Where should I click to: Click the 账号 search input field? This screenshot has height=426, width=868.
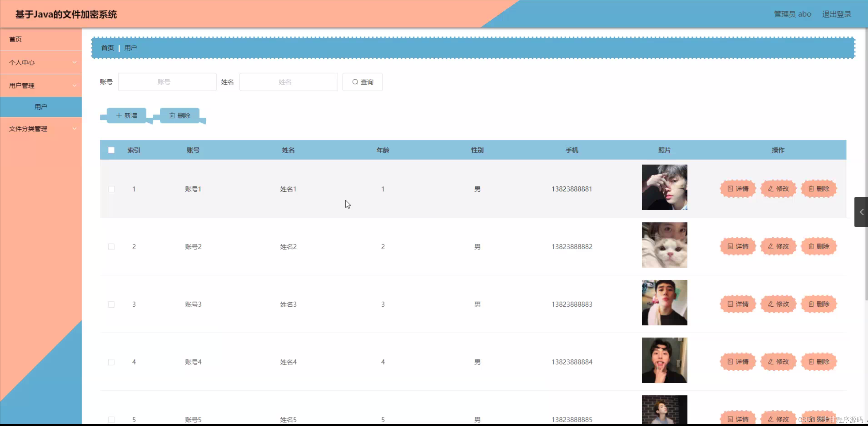click(x=167, y=82)
